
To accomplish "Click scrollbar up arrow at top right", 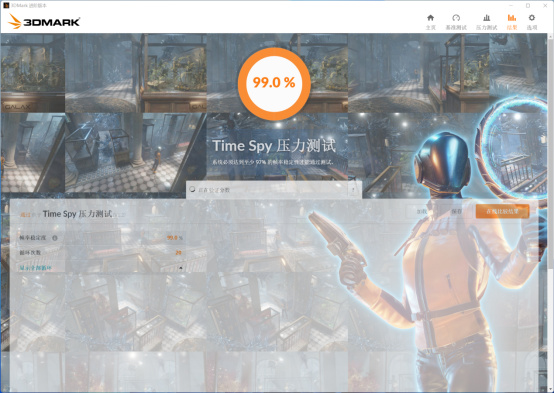I will [550, 36].
